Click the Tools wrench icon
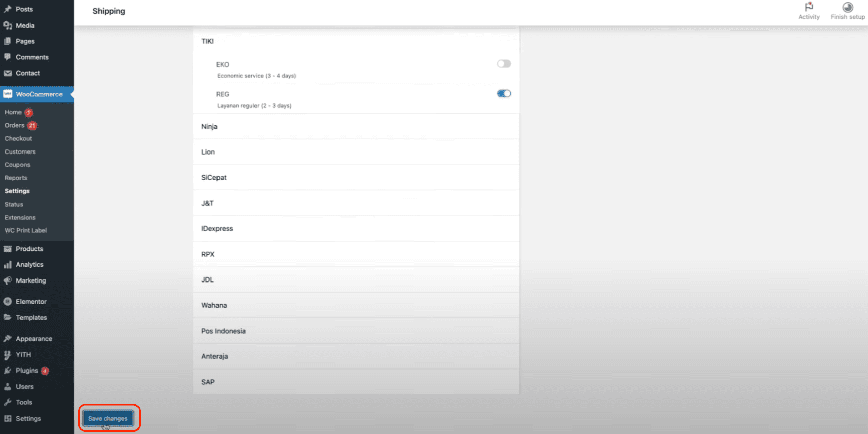Screen dimensions: 868x434 click(x=8, y=402)
